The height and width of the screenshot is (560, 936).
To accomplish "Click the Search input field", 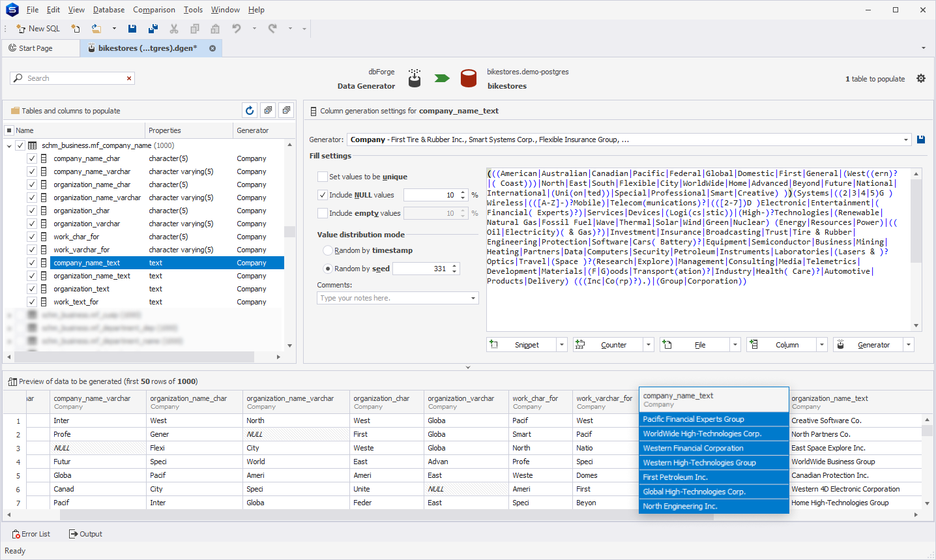I will 72,78.
